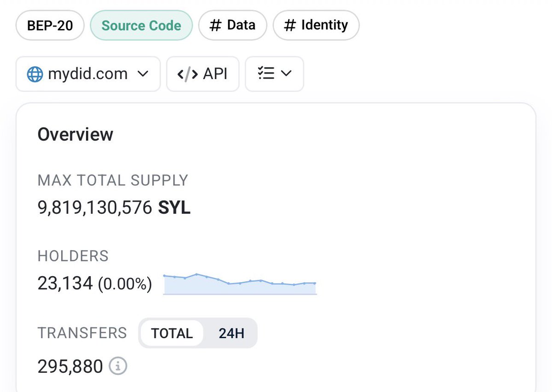Viewport: 552px width, 392px height.
Task: Click the info icon next to 295,880
Action: pos(118,366)
